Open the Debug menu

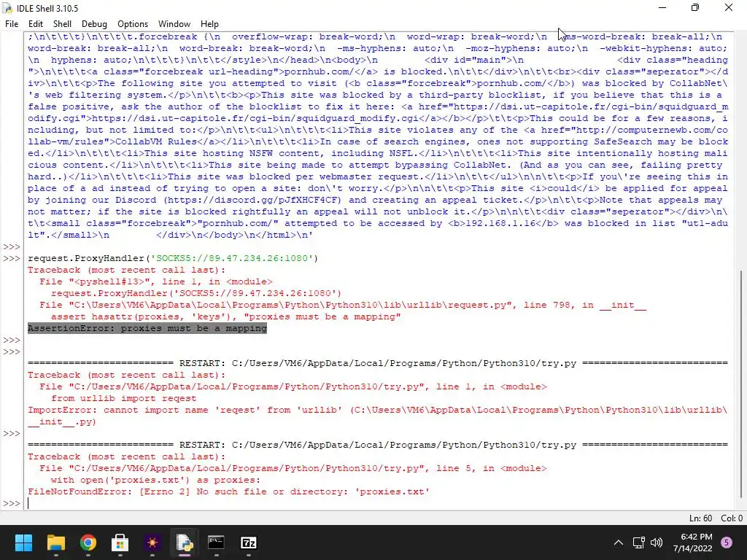94,24
